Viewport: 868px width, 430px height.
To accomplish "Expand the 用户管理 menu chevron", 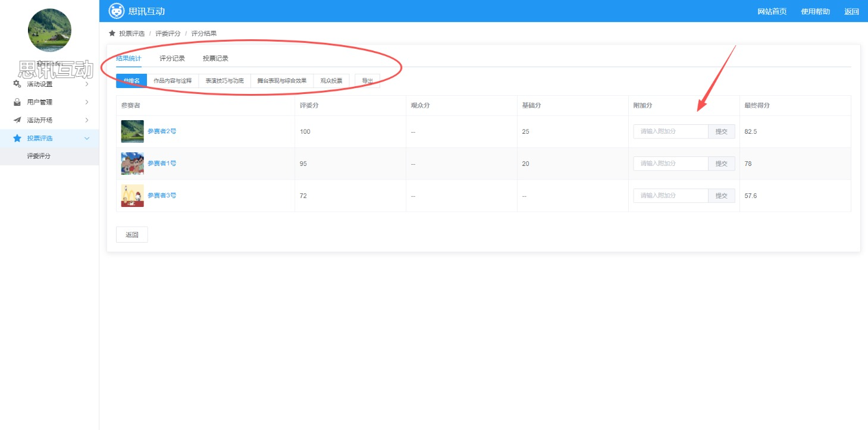I will (87, 102).
